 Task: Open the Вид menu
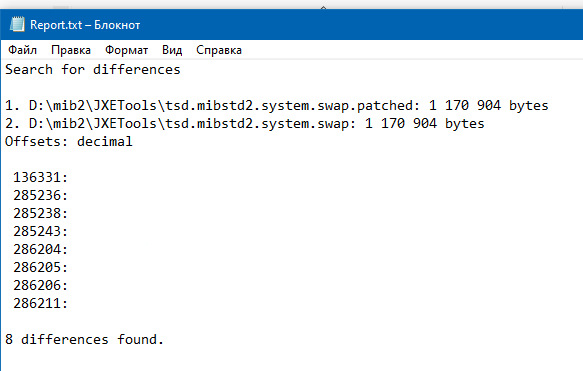tap(172, 50)
